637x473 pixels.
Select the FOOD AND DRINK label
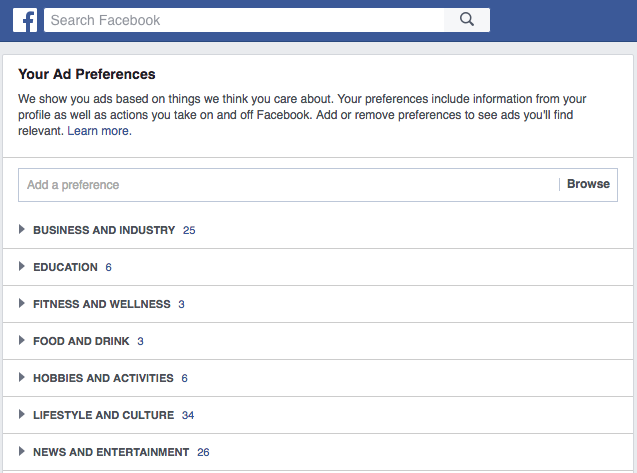coord(81,341)
